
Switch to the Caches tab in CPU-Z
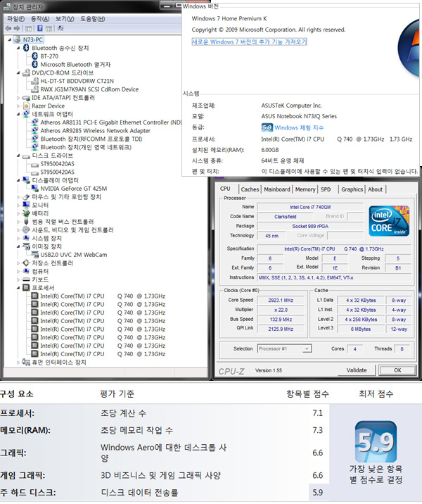coord(250,189)
